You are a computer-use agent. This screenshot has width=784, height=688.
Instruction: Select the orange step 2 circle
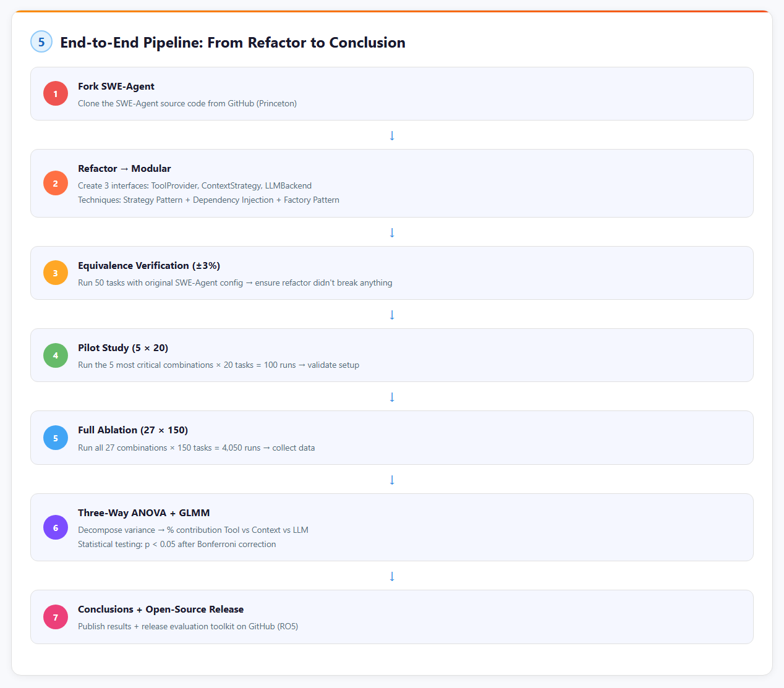coord(56,184)
